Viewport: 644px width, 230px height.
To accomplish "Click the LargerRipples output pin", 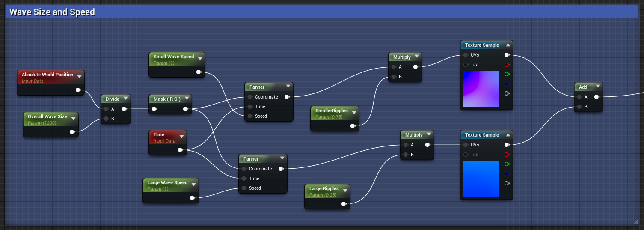I will [344, 204].
